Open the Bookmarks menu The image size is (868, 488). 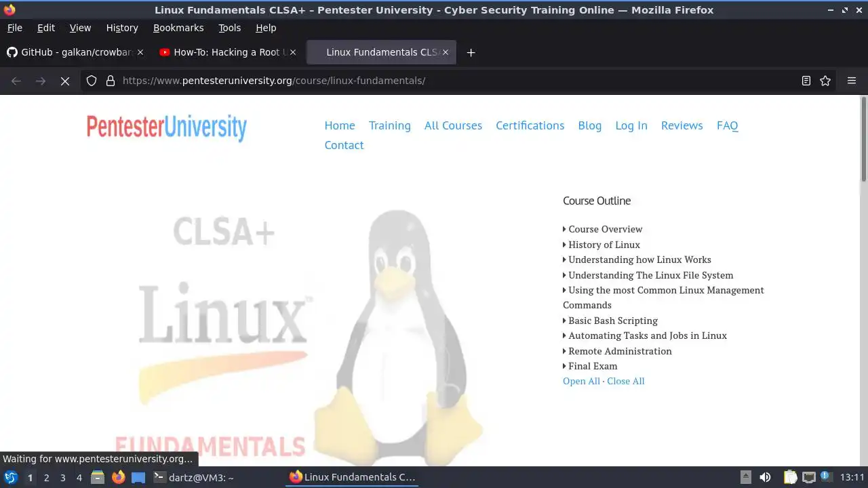coord(178,28)
